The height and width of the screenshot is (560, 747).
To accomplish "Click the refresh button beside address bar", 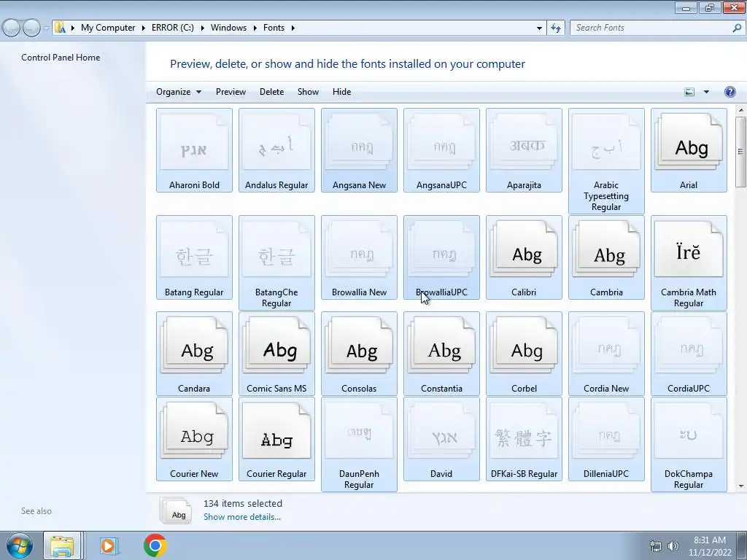I will coord(556,28).
